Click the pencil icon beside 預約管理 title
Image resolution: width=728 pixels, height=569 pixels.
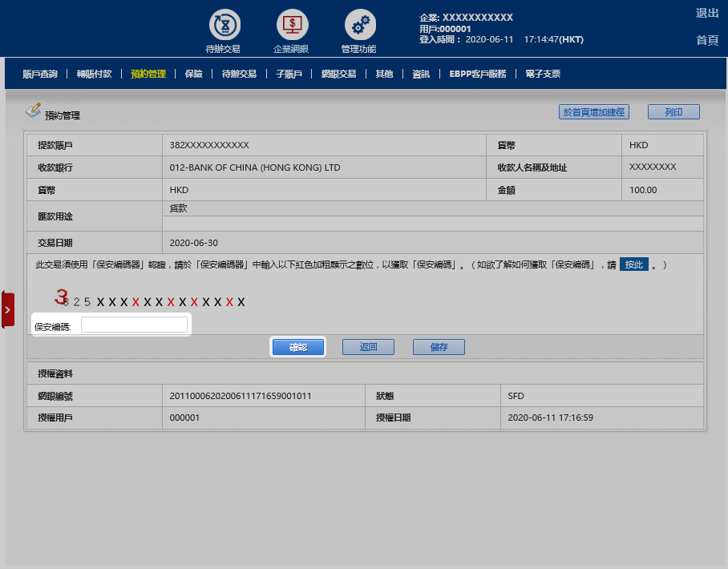point(33,110)
